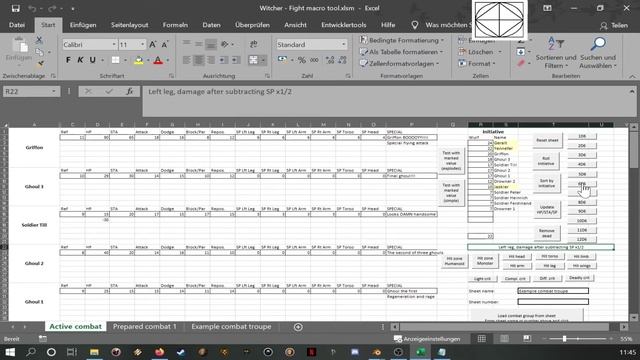Switch to Example combat troupe sheet tab
The width and height of the screenshot is (640, 360).
[x=231, y=327]
